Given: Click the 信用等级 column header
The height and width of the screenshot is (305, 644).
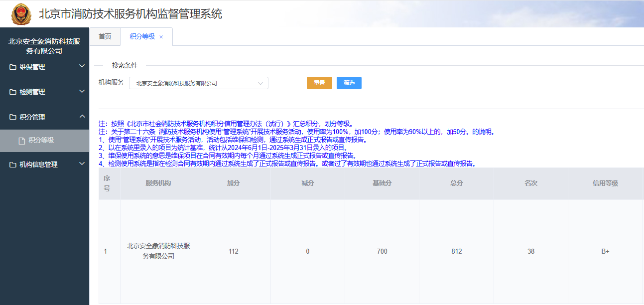Looking at the screenshot, I should pos(605,183).
